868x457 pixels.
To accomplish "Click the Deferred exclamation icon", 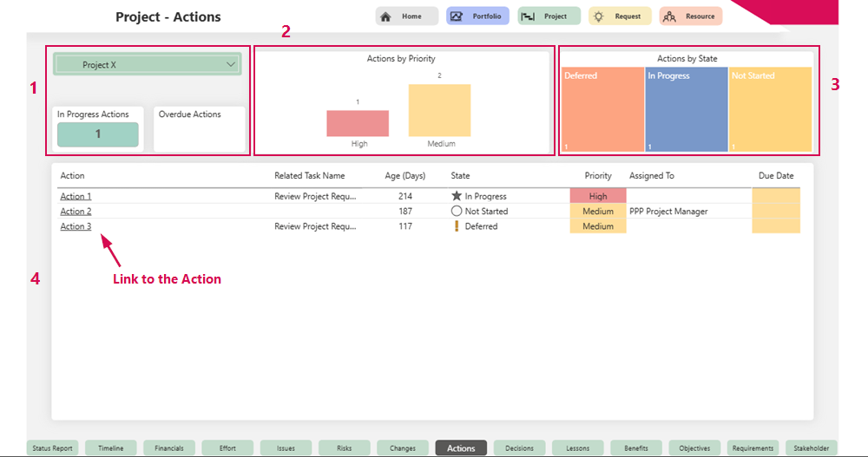I will click(457, 226).
